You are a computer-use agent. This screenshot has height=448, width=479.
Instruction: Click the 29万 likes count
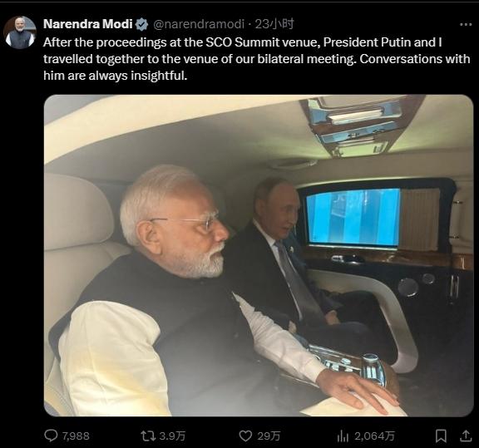coord(269,436)
